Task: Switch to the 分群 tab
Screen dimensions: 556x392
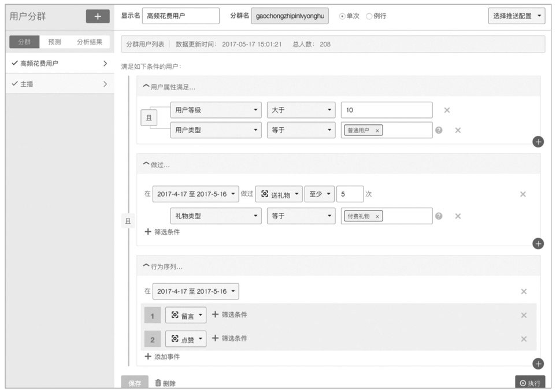Action: [x=24, y=42]
